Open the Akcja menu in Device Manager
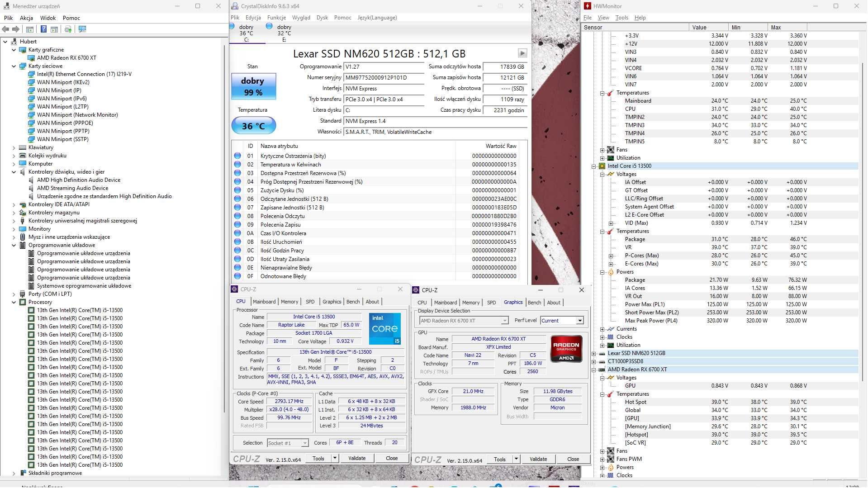Image resolution: width=868 pixels, height=488 pixels. point(26,18)
